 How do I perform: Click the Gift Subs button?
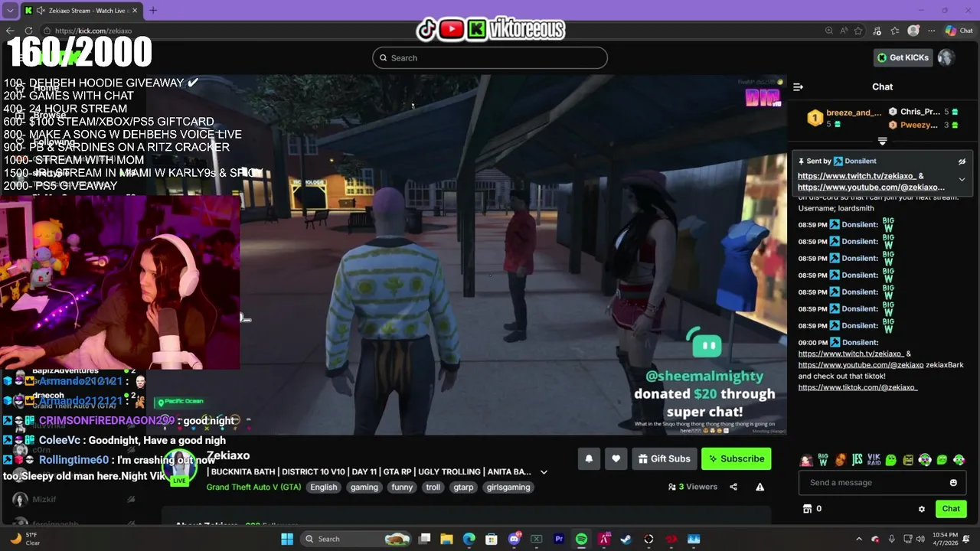(x=665, y=458)
